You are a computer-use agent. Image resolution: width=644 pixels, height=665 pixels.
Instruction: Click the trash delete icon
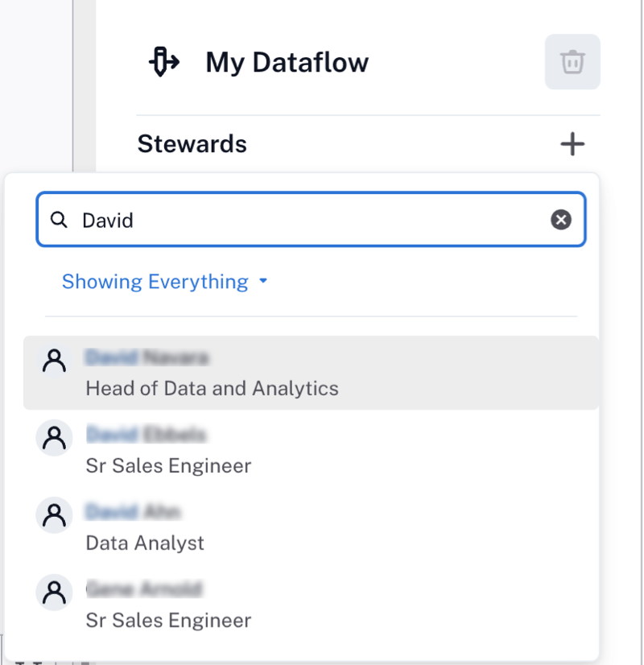point(572,62)
